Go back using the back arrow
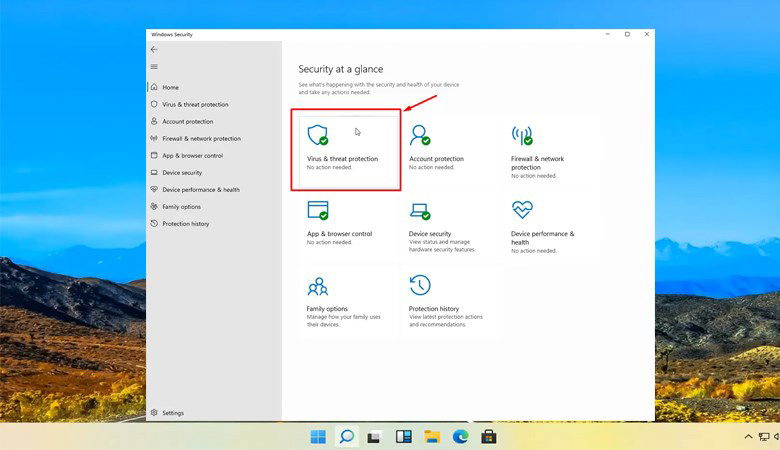Screen dimensions: 780x450 point(154,50)
